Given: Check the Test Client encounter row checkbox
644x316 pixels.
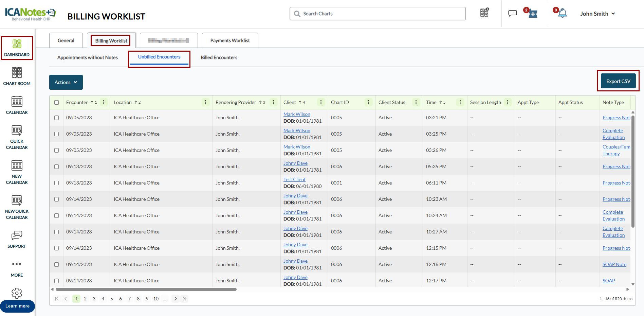Looking at the screenshot, I should pos(56,183).
